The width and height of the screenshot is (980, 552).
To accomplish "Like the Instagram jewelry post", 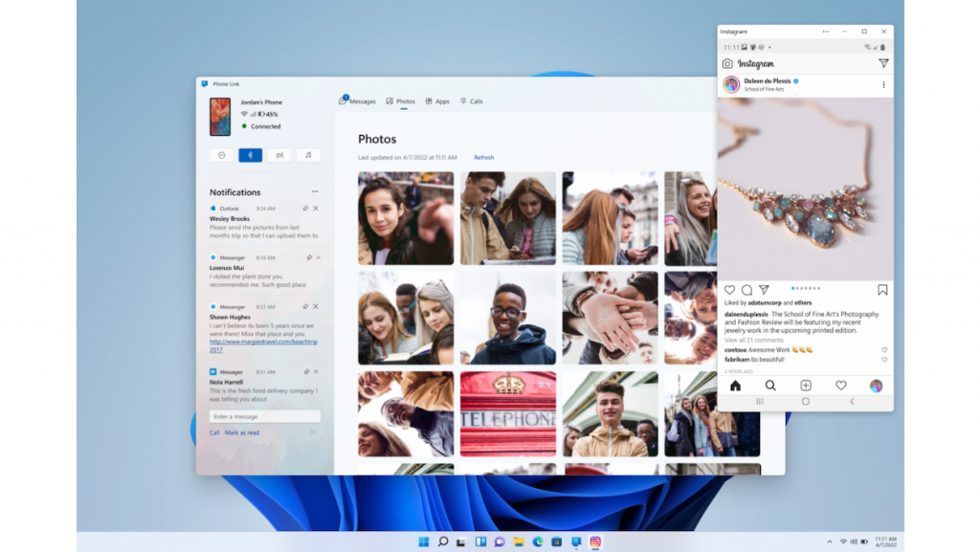I will coord(729,290).
